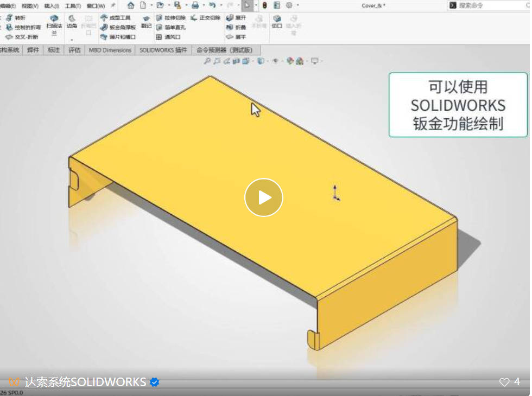Click Zoom to Fit magnifier in view toolbar

(x=207, y=61)
